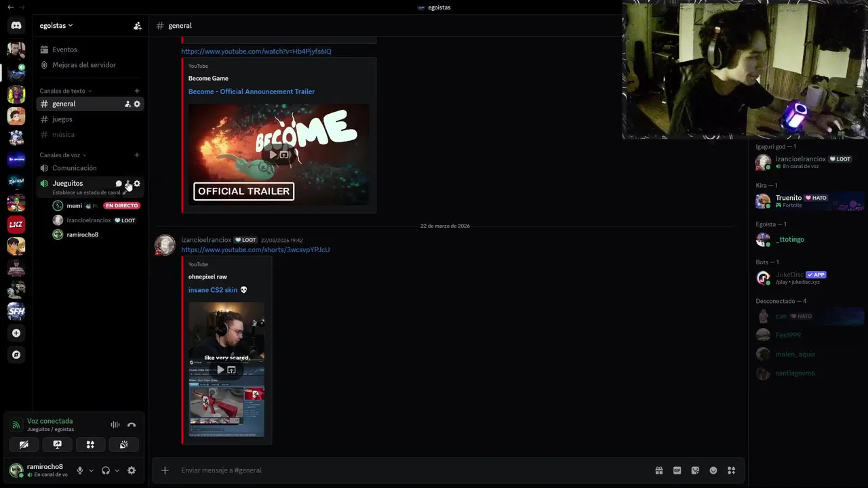Click the add a server plus icon

tap(16, 333)
